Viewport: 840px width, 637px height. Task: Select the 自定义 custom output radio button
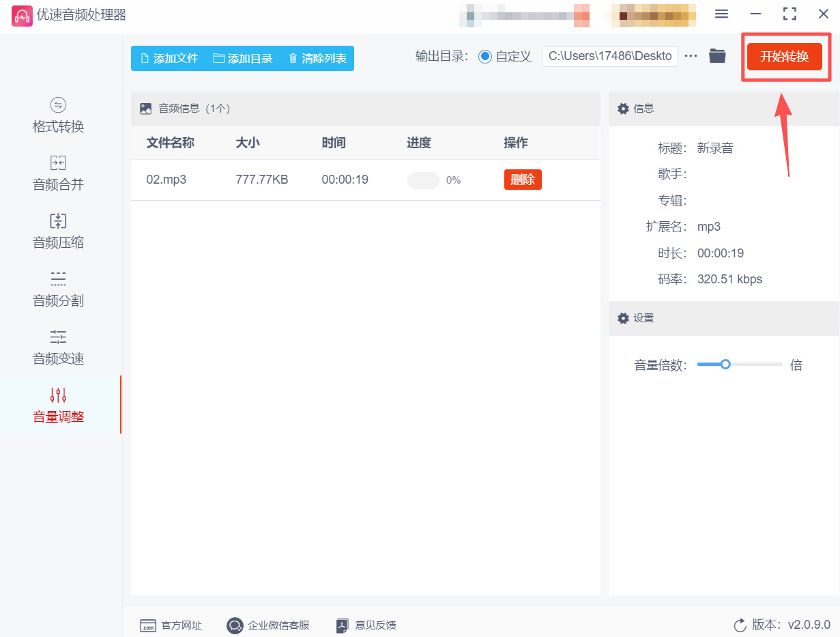[484, 56]
